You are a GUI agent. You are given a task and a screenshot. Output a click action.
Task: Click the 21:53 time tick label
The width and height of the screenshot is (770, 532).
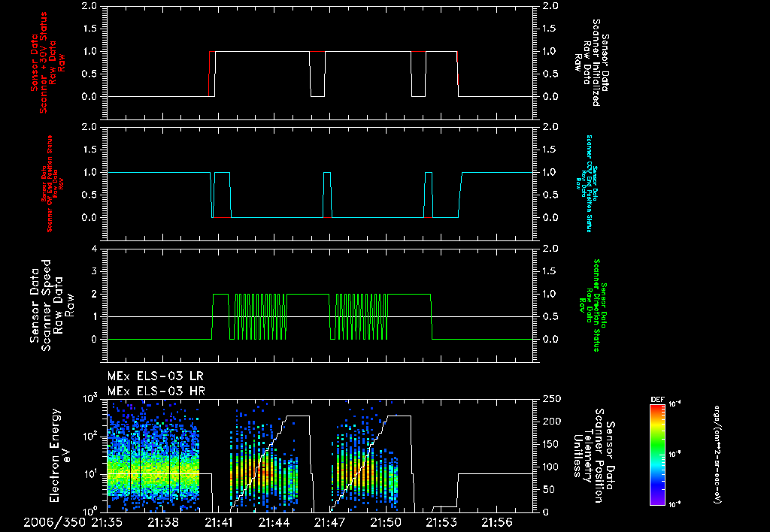(441, 522)
